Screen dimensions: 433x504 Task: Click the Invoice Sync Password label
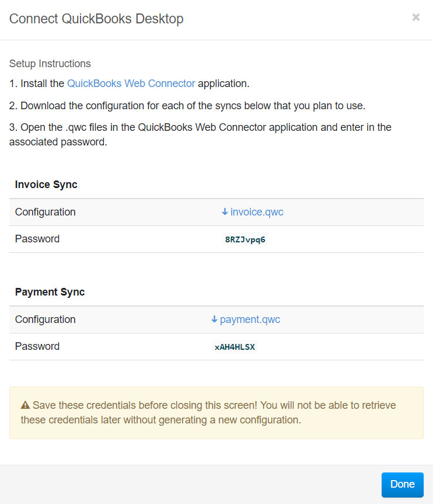click(x=37, y=239)
